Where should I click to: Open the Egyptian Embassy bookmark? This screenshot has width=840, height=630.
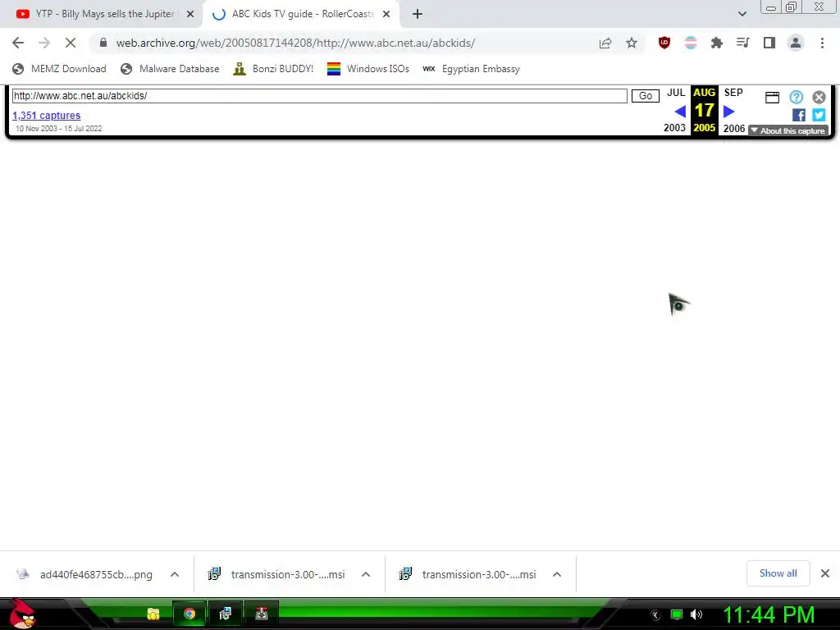(472, 69)
